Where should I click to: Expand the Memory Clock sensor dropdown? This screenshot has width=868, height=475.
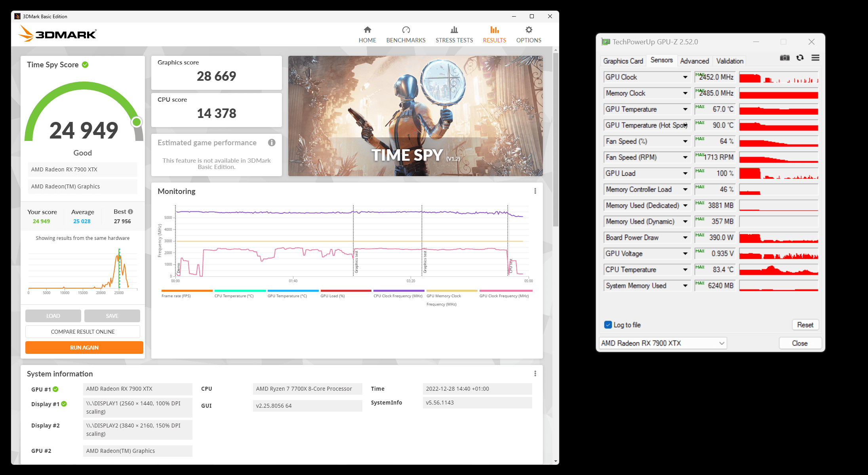(x=685, y=93)
